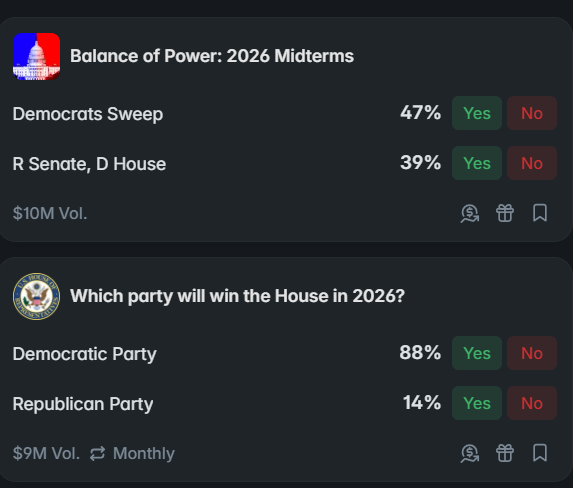Open the House of Representatives seal image

click(37, 296)
